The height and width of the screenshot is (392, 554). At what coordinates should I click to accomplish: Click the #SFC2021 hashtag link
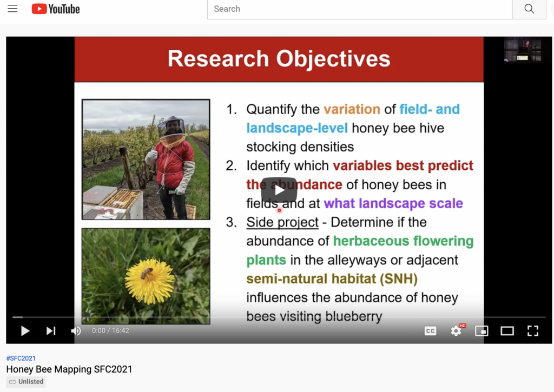[x=20, y=358]
